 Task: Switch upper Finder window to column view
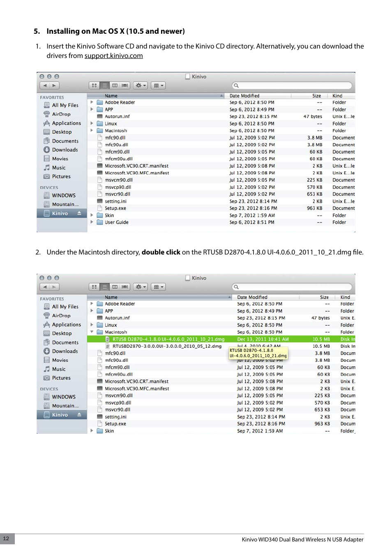coord(115,86)
